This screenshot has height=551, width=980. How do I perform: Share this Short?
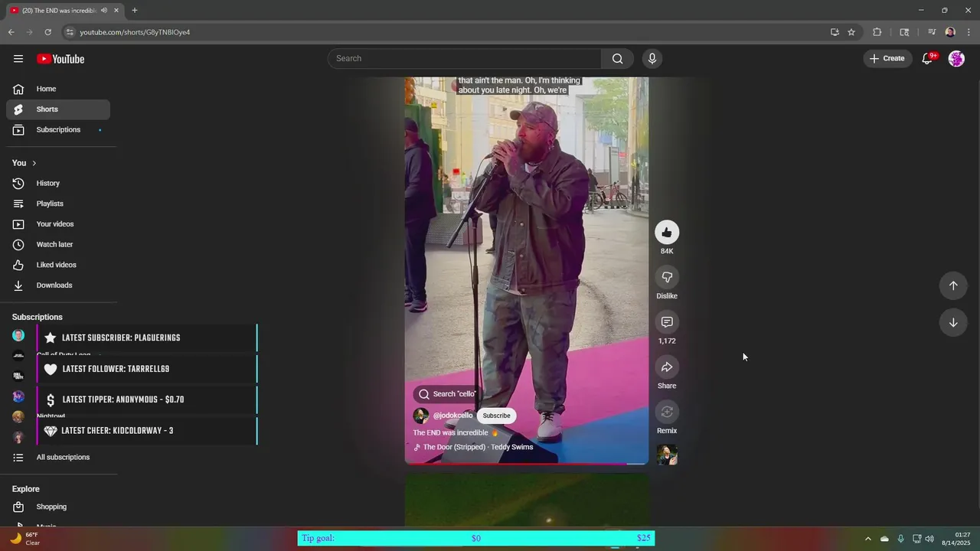tap(667, 367)
